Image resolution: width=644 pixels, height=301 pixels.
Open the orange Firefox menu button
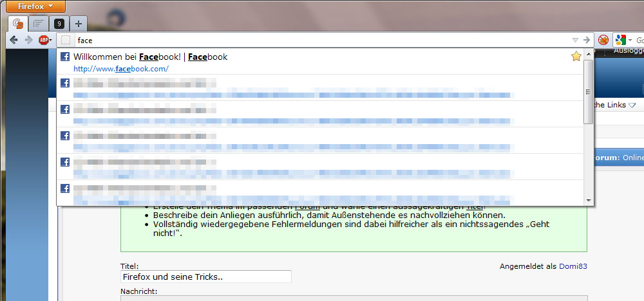click(x=35, y=6)
